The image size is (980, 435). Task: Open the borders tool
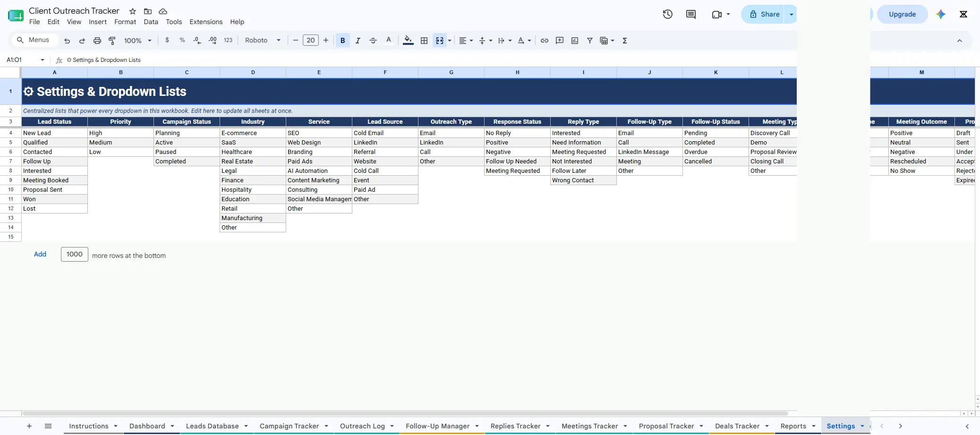(x=424, y=41)
